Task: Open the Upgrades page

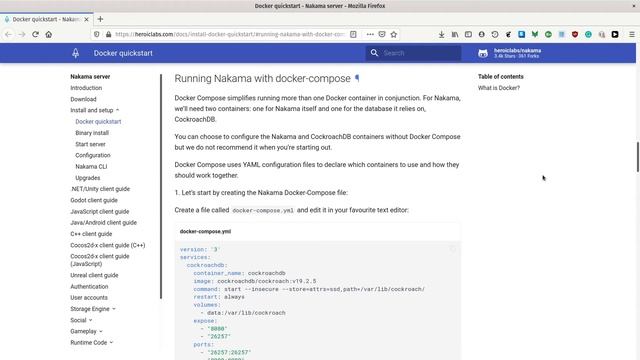Action: 88,178
